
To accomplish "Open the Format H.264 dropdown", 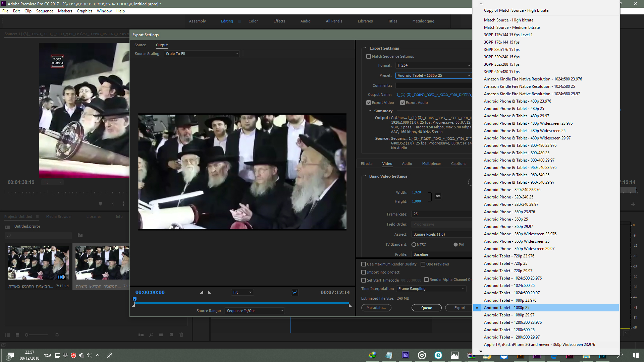I will click(x=433, y=65).
